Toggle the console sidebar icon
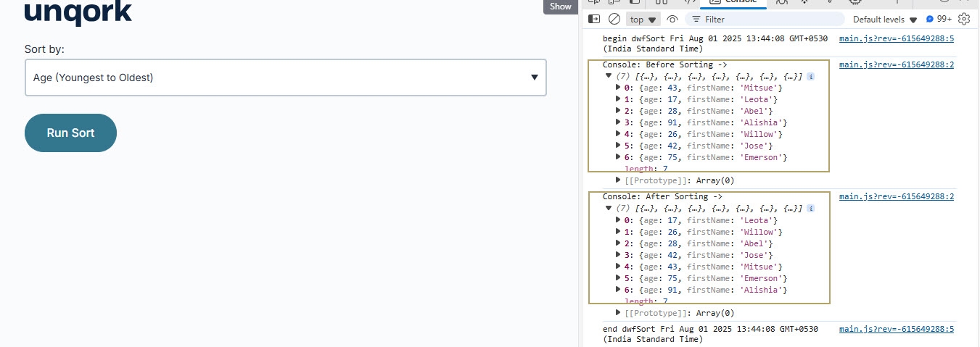The image size is (980, 347). (594, 20)
